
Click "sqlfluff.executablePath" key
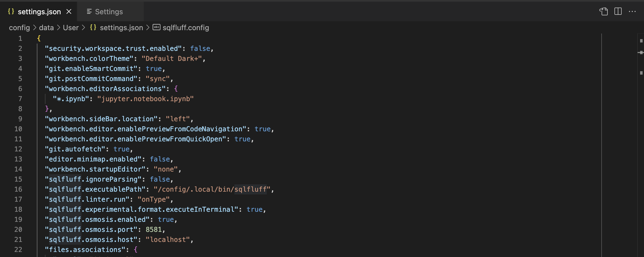[x=95, y=189]
